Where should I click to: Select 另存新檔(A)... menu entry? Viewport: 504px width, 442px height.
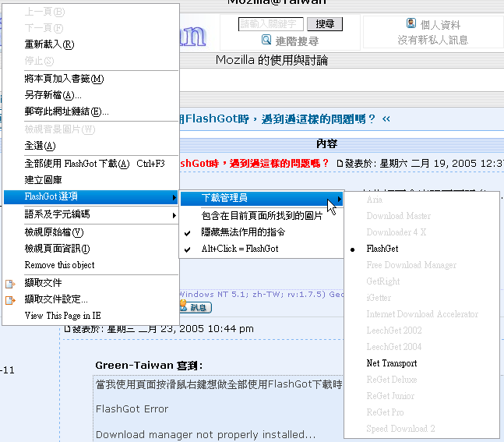(90, 95)
